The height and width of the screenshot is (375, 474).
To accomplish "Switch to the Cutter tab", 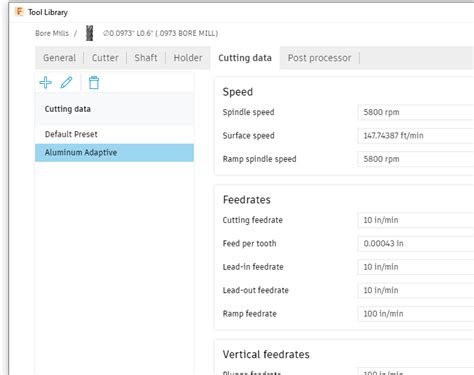I will click(105, 58).
